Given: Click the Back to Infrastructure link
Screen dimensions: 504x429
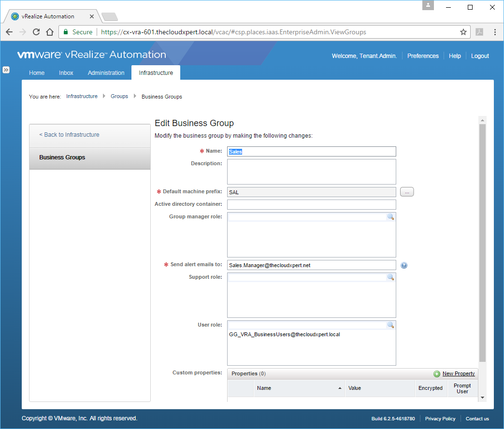Looking at the screenshot, I should (69, 135).
